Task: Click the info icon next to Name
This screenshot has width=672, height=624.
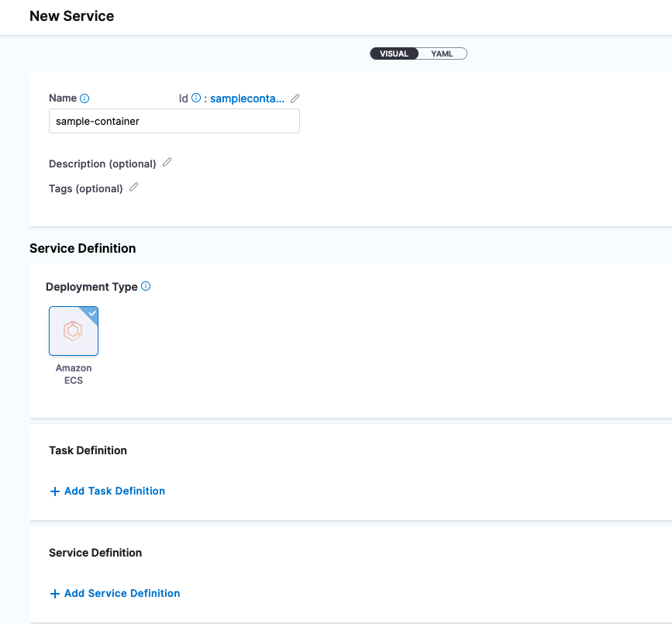Action: [85, 98]
